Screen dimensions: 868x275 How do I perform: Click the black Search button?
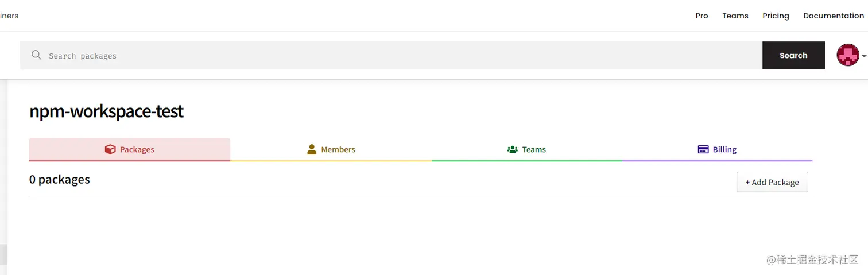(793, 55)
